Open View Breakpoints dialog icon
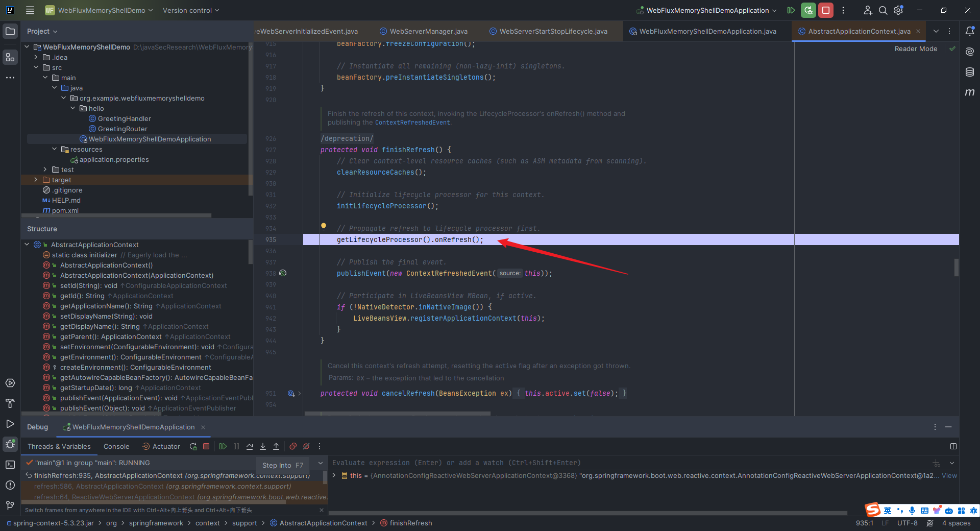 (293, 446)
